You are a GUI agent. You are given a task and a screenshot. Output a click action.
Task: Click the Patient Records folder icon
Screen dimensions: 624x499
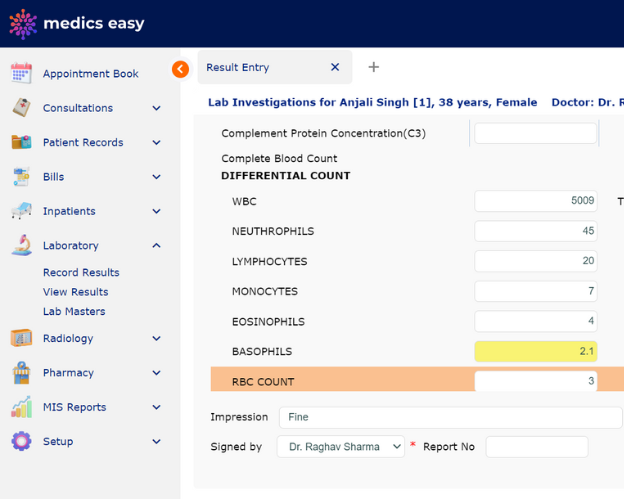[21, 142]
